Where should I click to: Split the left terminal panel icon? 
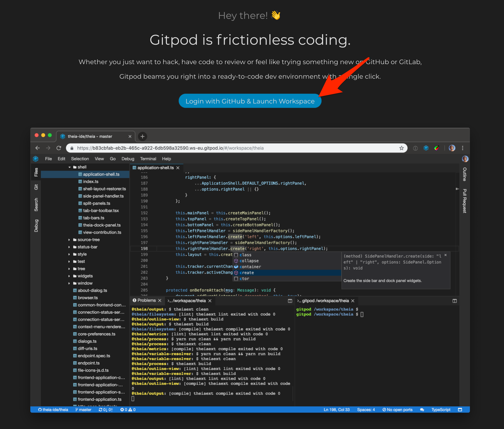click(290, 301)
